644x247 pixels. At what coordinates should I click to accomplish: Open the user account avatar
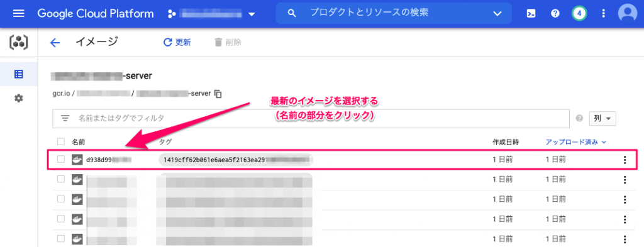point(628,14)
